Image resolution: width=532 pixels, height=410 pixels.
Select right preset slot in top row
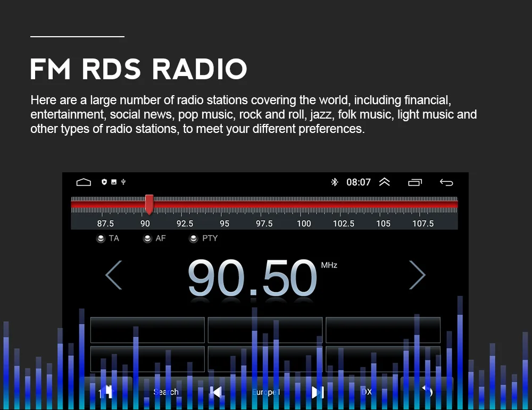pos(383,330)
